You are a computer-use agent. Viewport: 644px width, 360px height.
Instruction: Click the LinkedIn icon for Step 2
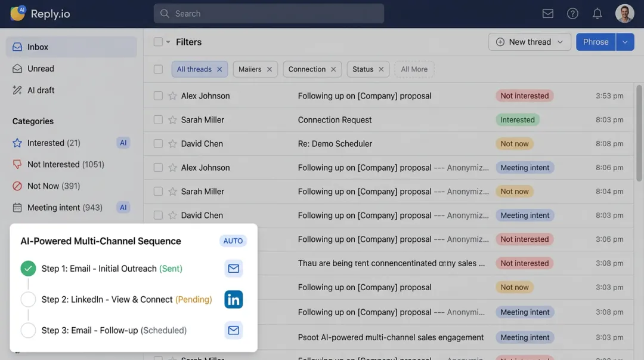tap(233, 300)
